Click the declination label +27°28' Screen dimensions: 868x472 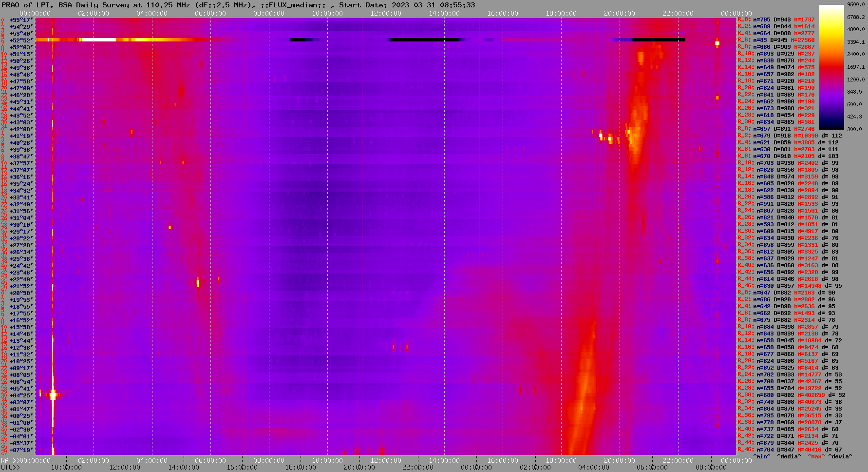21,245
